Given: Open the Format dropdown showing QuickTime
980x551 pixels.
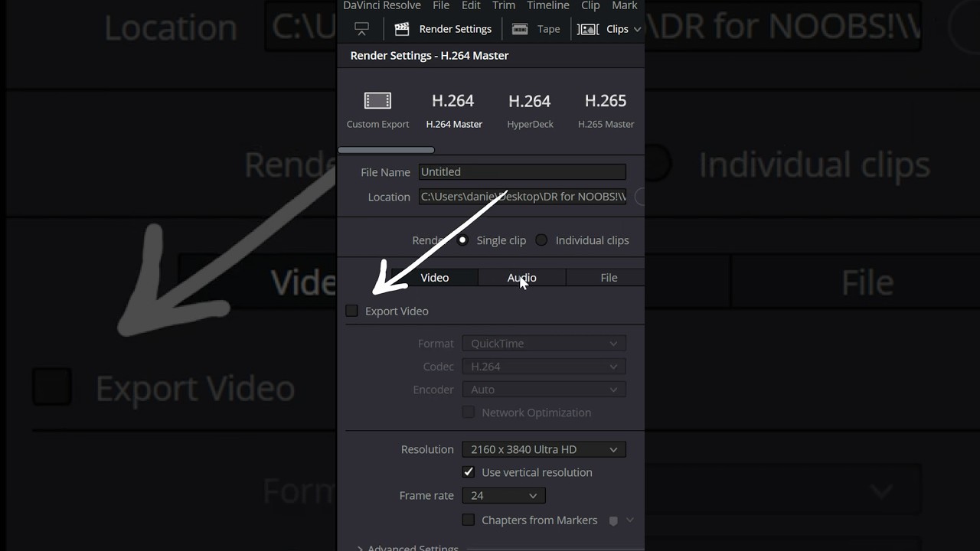Looking at the screenshot, I should pos(544,344).
